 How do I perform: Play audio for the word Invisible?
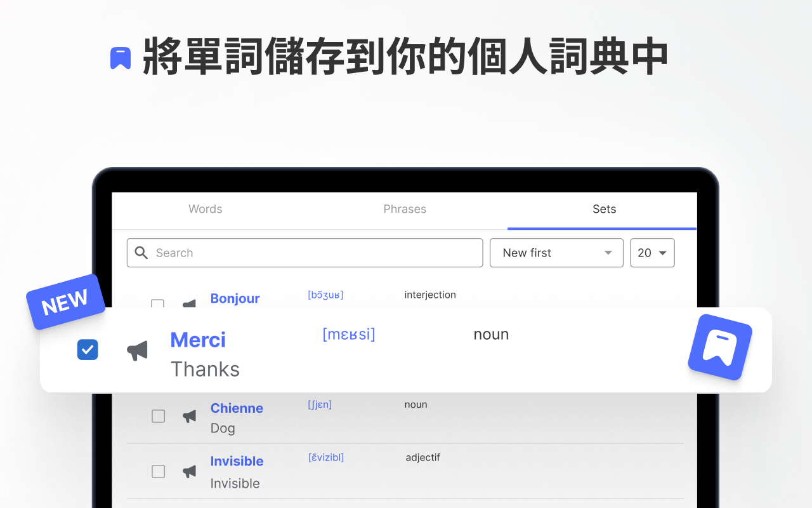(x=188, y=471)
